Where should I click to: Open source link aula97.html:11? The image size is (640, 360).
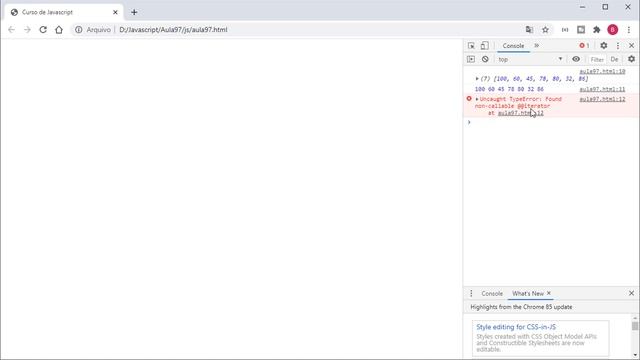(x=602, y=89)
